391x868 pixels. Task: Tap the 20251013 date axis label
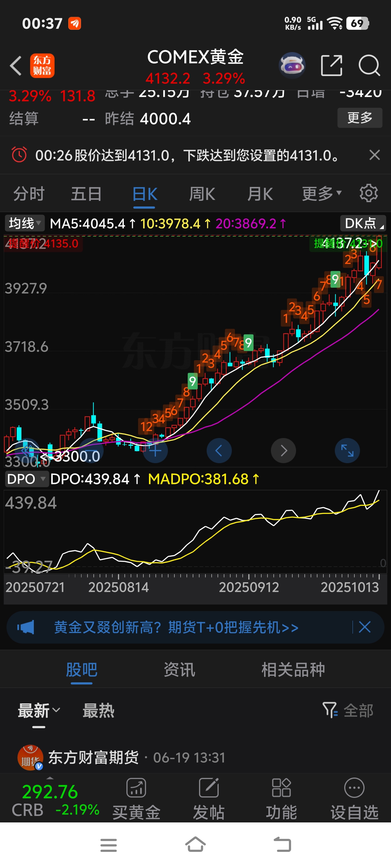(x=350, y=587)
